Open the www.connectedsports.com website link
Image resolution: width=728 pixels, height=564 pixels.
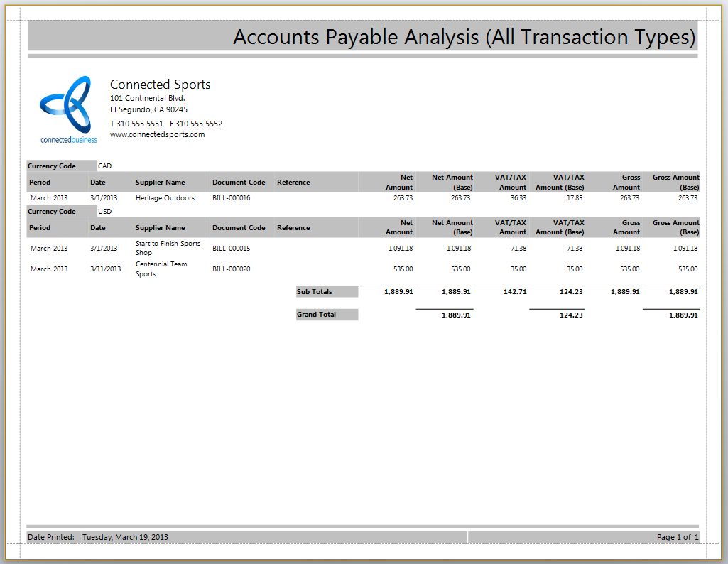158,135
